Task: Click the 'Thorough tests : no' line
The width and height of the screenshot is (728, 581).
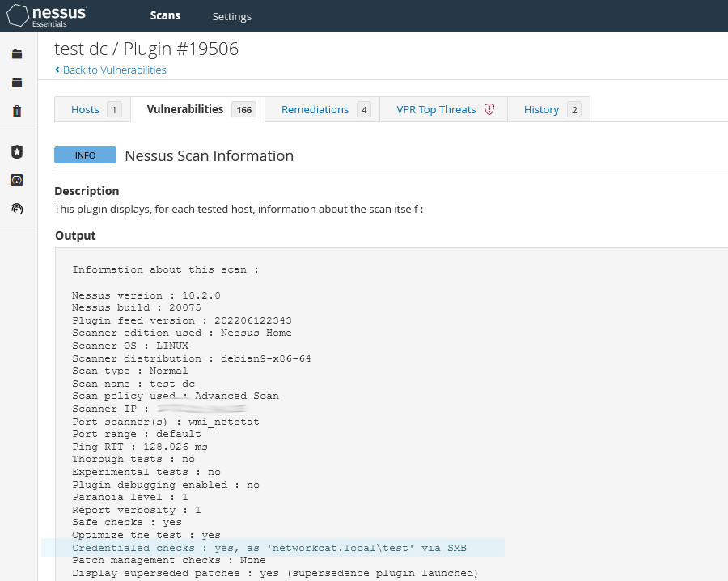Action: 133,459
